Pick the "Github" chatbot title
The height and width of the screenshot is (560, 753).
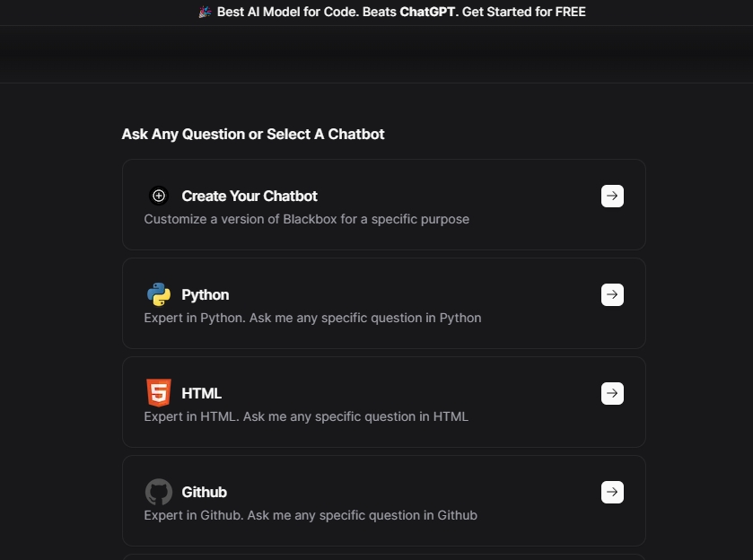205,492
